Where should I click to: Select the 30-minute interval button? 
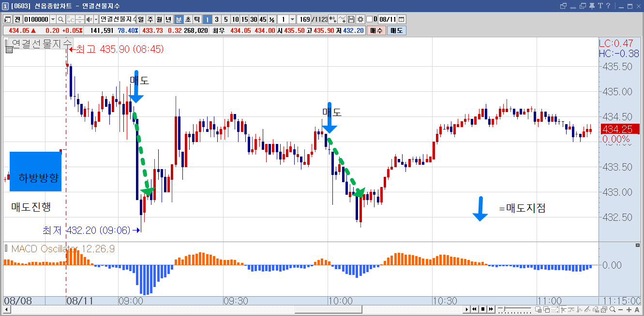coord(254,19)
